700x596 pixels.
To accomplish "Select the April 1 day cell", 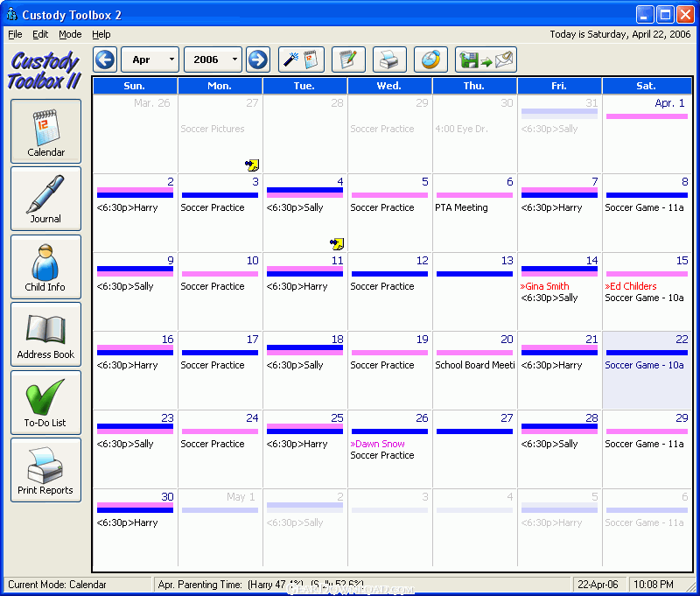I will click(647, 134).
